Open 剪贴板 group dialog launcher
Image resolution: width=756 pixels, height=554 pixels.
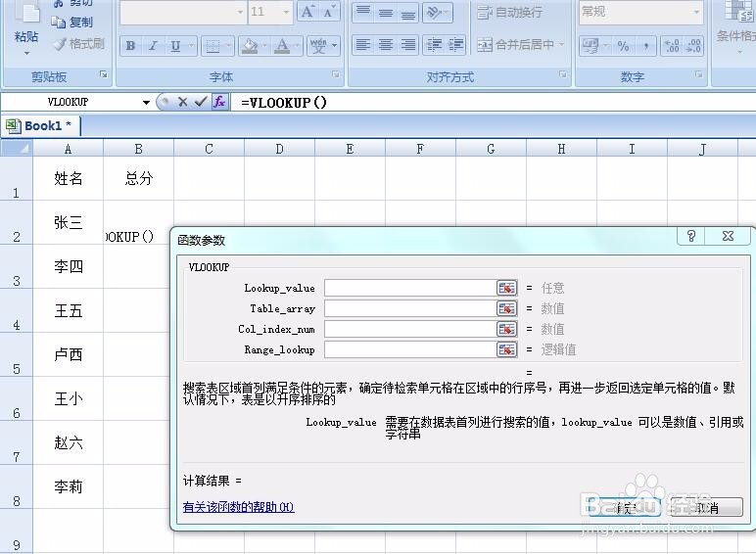[x=104, y=74]
